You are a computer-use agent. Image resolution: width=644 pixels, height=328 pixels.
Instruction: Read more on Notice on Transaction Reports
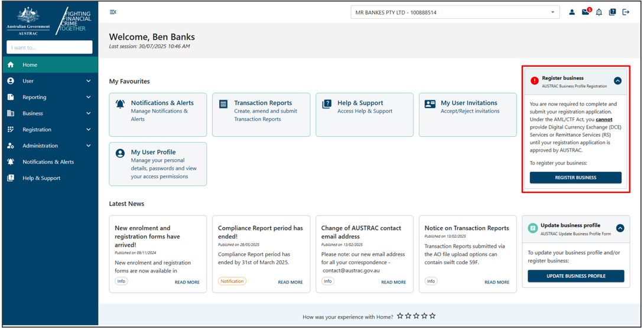497,282
